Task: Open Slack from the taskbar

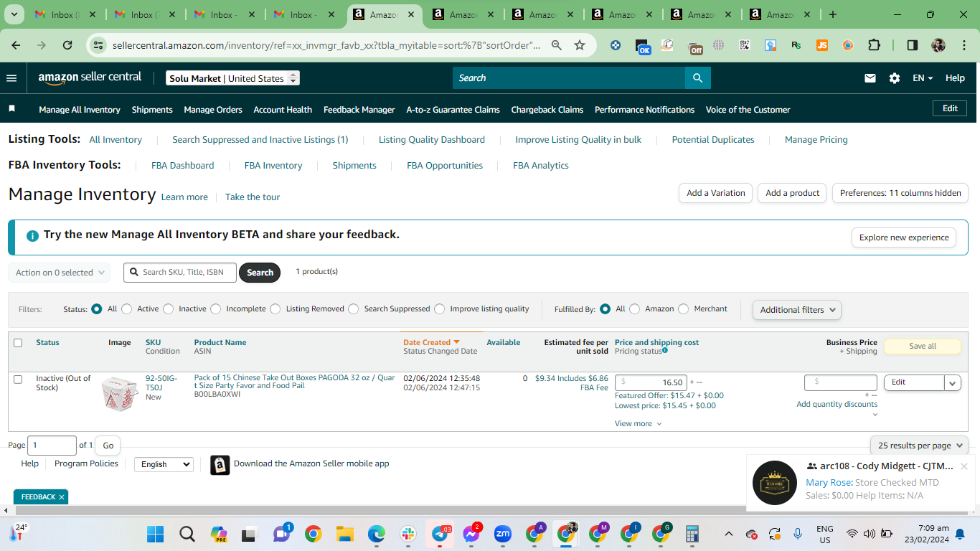Action: point(408,534)
